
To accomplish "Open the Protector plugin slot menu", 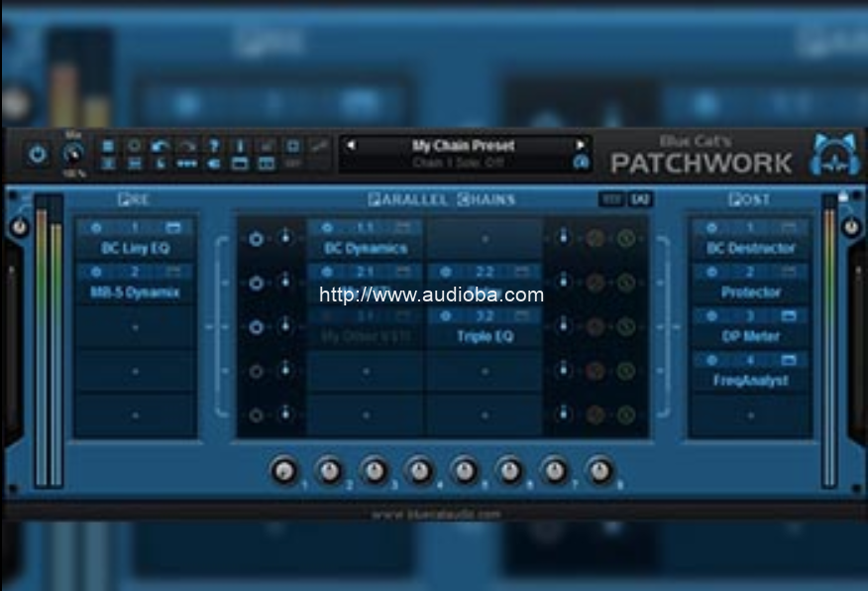I will click(x=751, y=293).
